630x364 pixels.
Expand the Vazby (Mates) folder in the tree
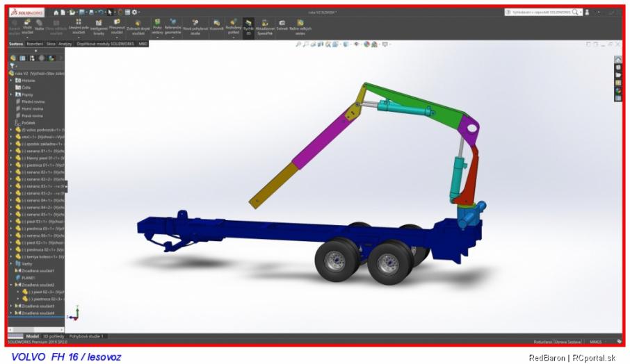[x=10, y=263]
